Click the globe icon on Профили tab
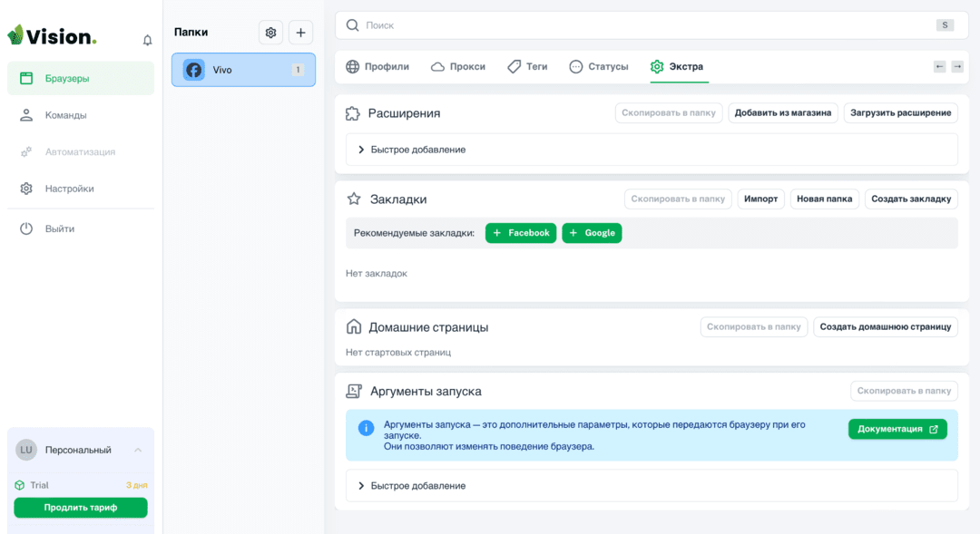Screen dimensions: 980x534 (352, 66)
